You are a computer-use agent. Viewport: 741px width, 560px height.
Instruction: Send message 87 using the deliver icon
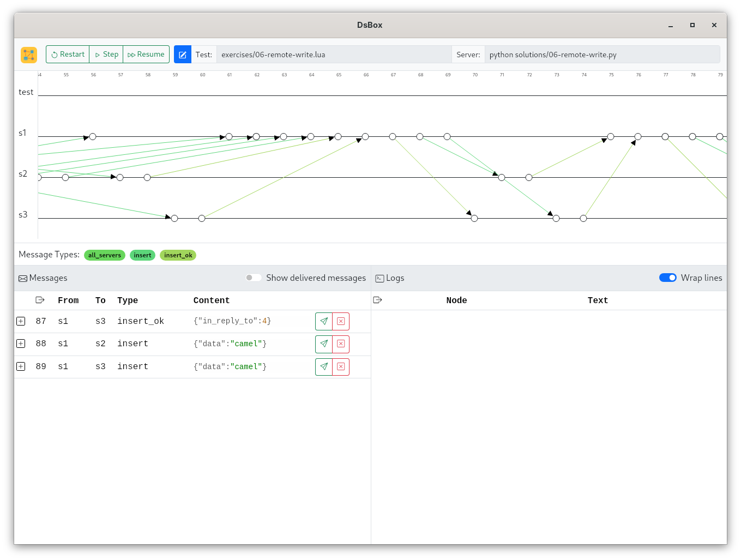tap(324, 321)
